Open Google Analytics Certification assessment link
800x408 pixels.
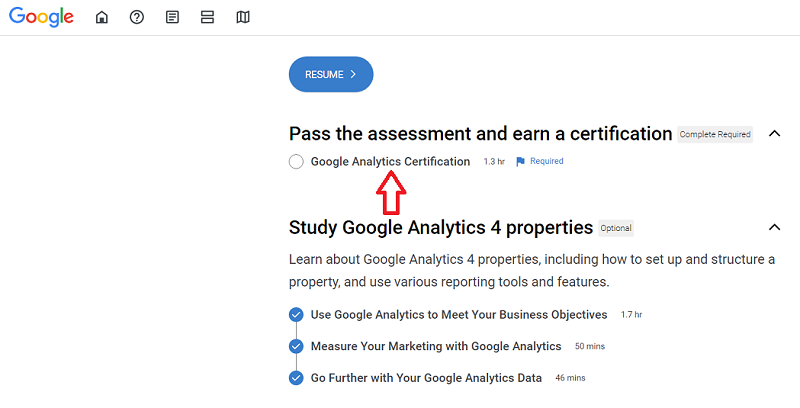coord(390,162)
